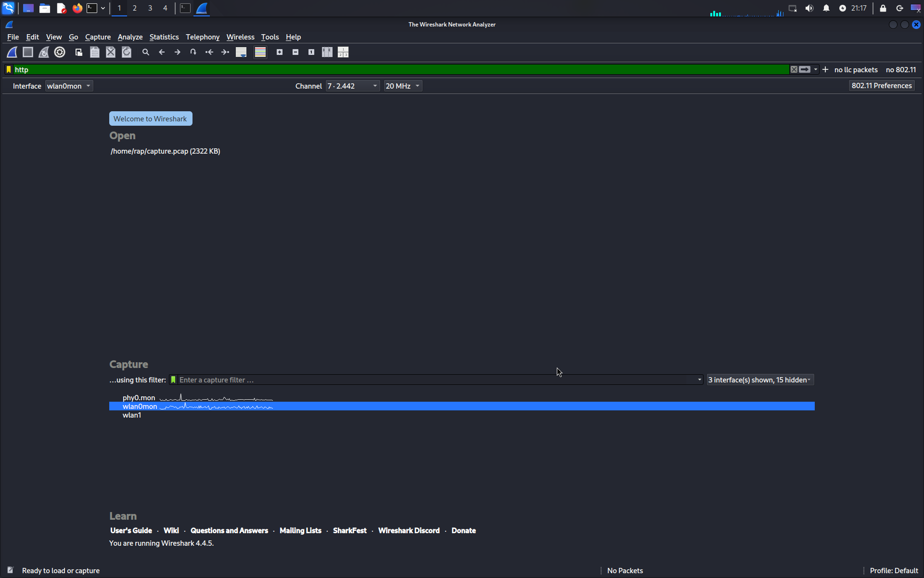This screenshot has width=924, height=578.
Task: Toggle auto-scroll during live capture
Action: pos(241,52)
